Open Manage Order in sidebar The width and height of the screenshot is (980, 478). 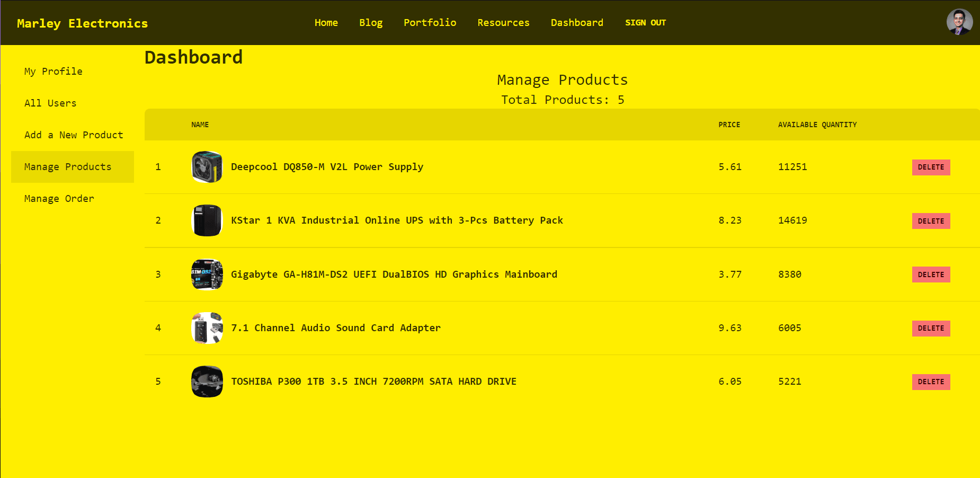[x=73, y=199]
